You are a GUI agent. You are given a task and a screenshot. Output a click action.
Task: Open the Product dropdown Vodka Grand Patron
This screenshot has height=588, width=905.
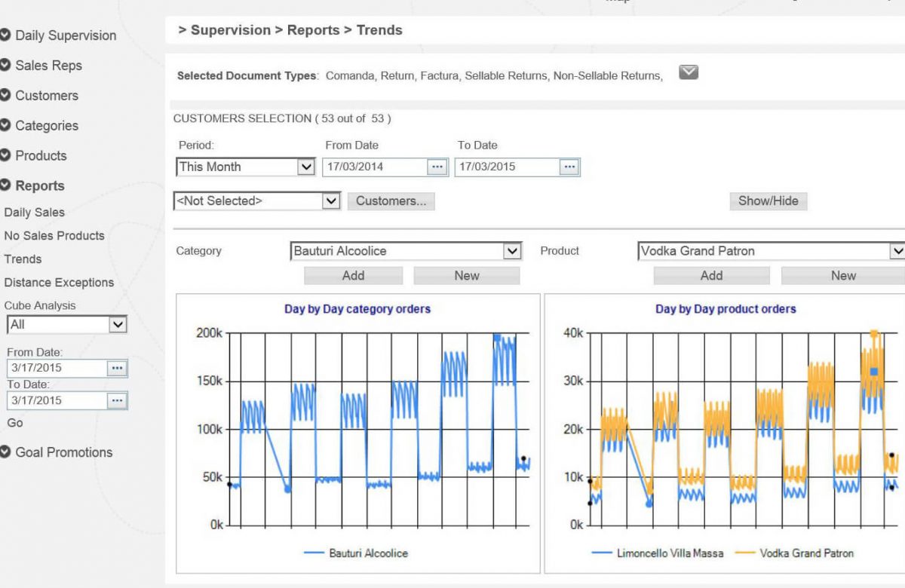click(x=897, y=251)
